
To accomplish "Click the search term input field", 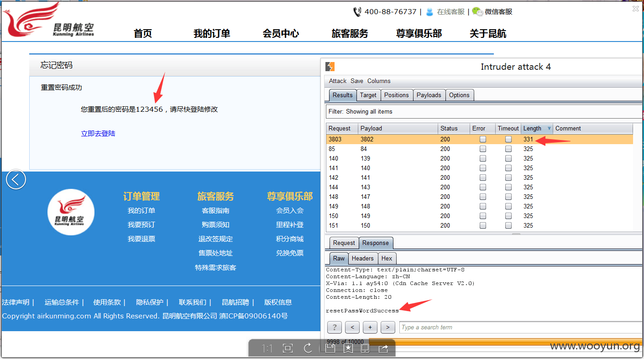I will [521, 327].
